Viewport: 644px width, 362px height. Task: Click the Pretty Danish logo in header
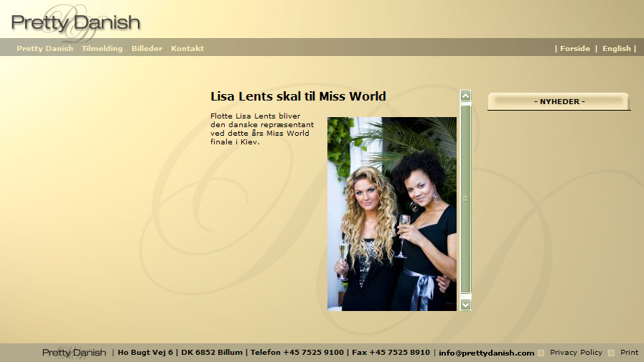click(x=75, y=22)
